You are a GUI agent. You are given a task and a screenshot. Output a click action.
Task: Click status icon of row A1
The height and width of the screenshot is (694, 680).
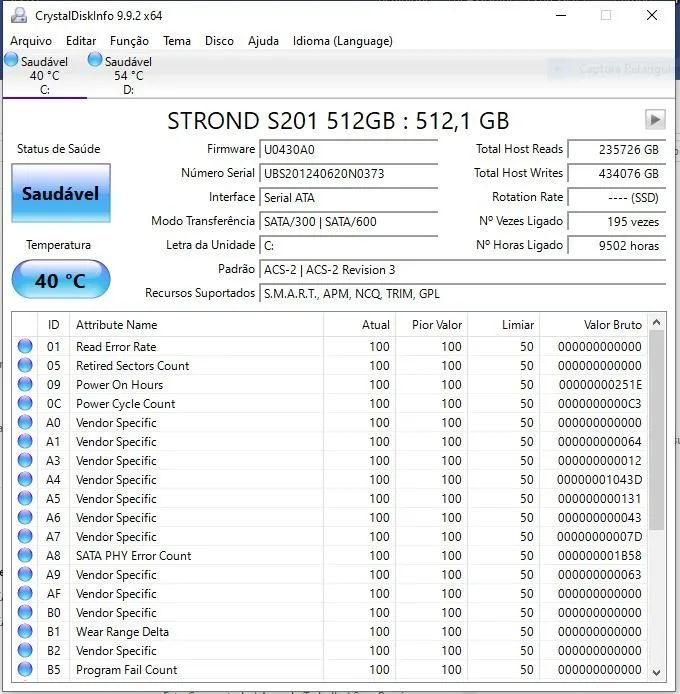pyautogui.click(x=25, y=441)
